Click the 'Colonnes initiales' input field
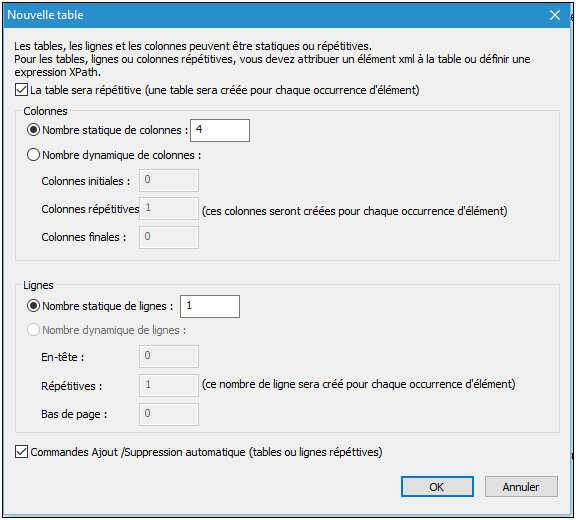Image resolution: width=576 pixels, height=520 pixels. click(x=169, y=180)
